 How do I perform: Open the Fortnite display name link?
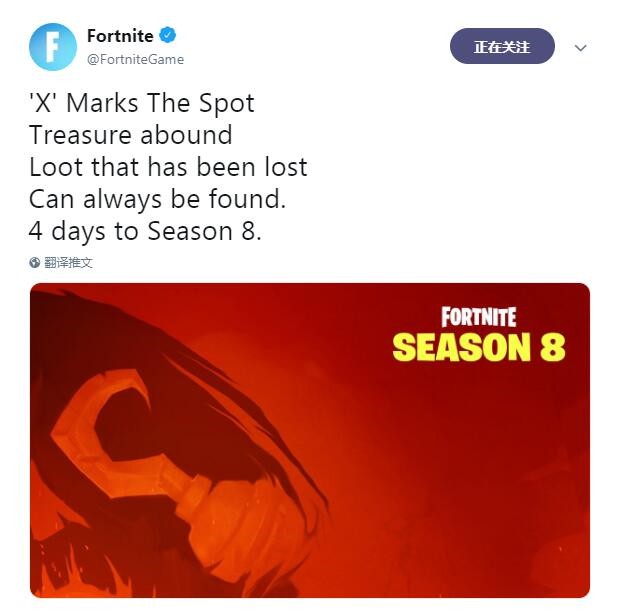(120, 36)
